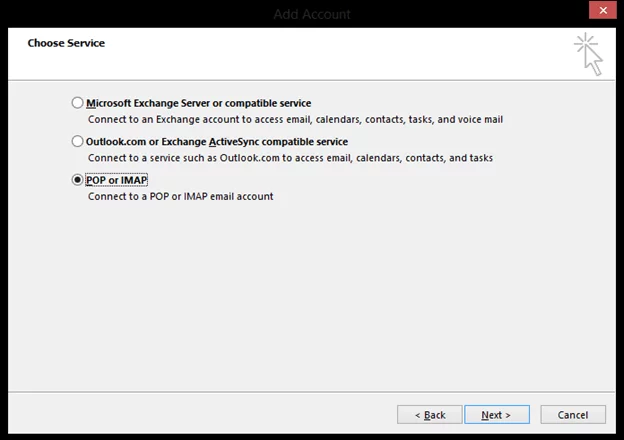Click the 'Add Account' window title bar
624x440 pixels.
pyautogui.click(x=312, y=14)
